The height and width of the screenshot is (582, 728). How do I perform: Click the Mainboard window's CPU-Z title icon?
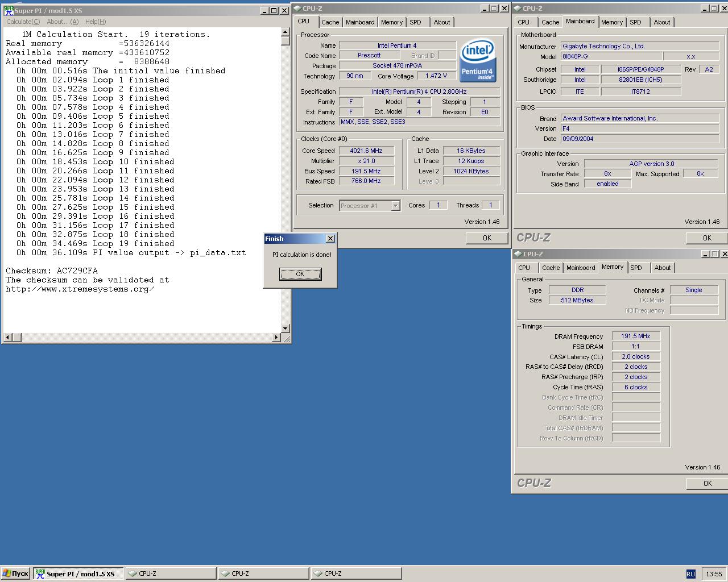click(518, 9)
